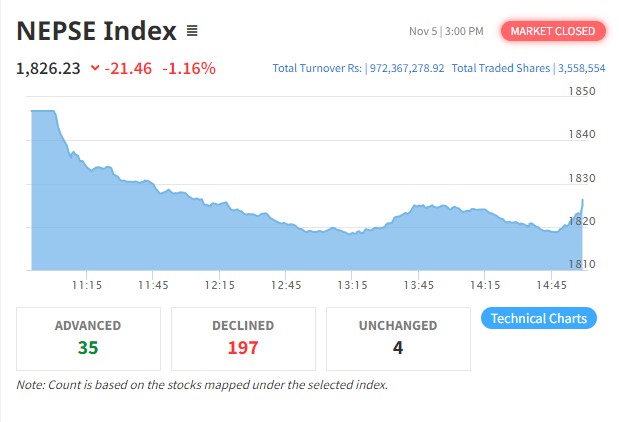Click the 14:45 time axis label
The image size is (619, 422).
(550, 285)
